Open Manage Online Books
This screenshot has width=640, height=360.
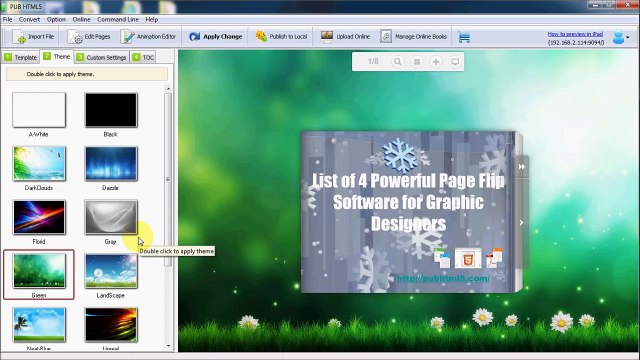pos(413,37)
